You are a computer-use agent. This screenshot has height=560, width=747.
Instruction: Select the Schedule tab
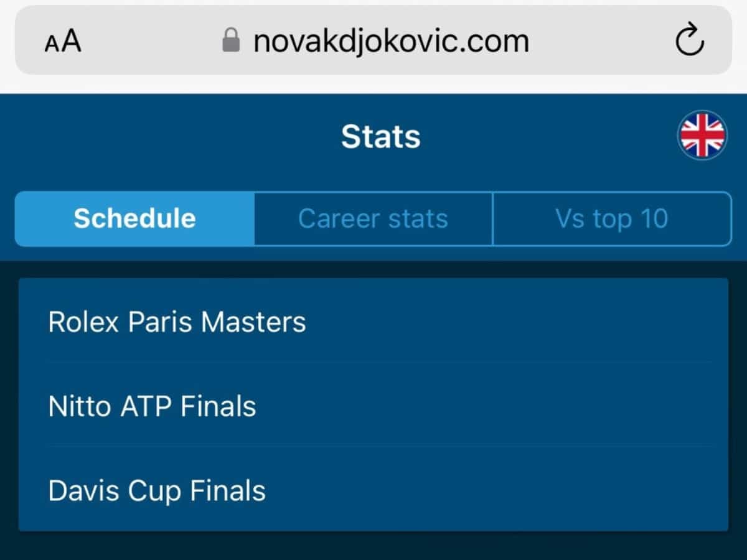(x=134, y=218)
